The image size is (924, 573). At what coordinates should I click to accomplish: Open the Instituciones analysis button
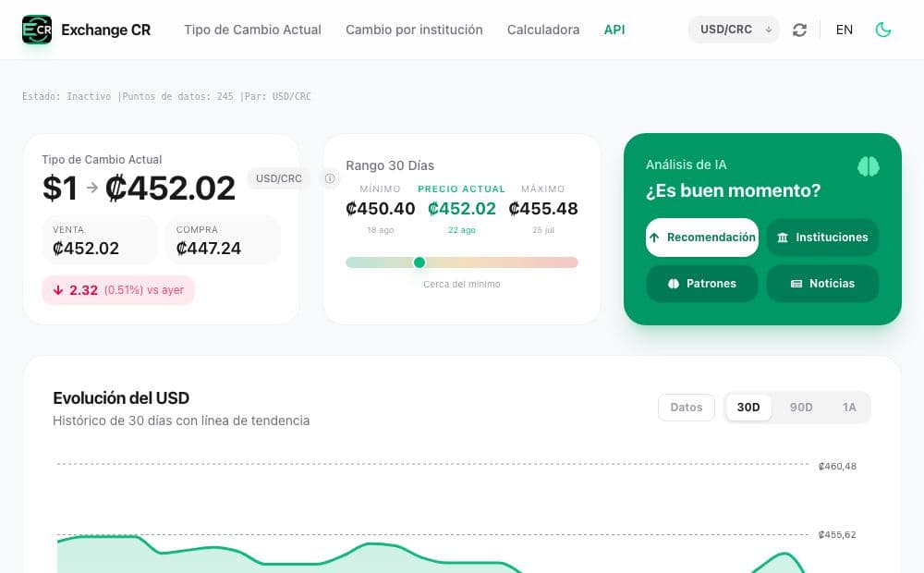point(822,238)
